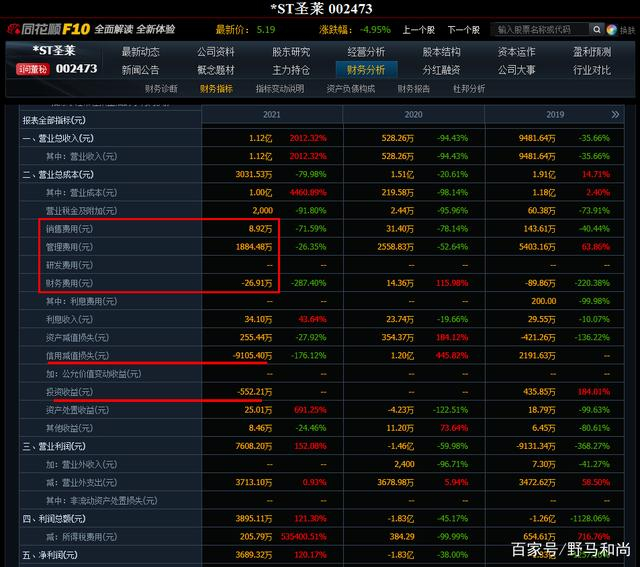The image size is (640, 567).
Task: Select row 三、营业利润(元)
Action: (x=322, y=447)
